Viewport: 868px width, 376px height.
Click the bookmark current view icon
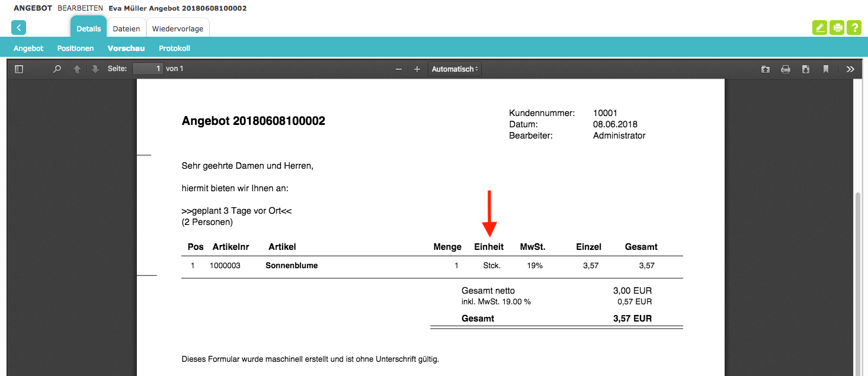(x=825, y=69)
